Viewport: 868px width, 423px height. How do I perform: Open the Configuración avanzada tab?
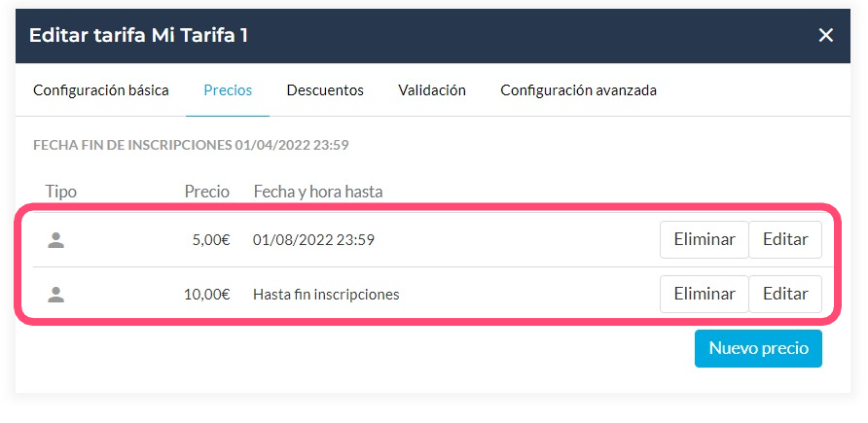578,90
